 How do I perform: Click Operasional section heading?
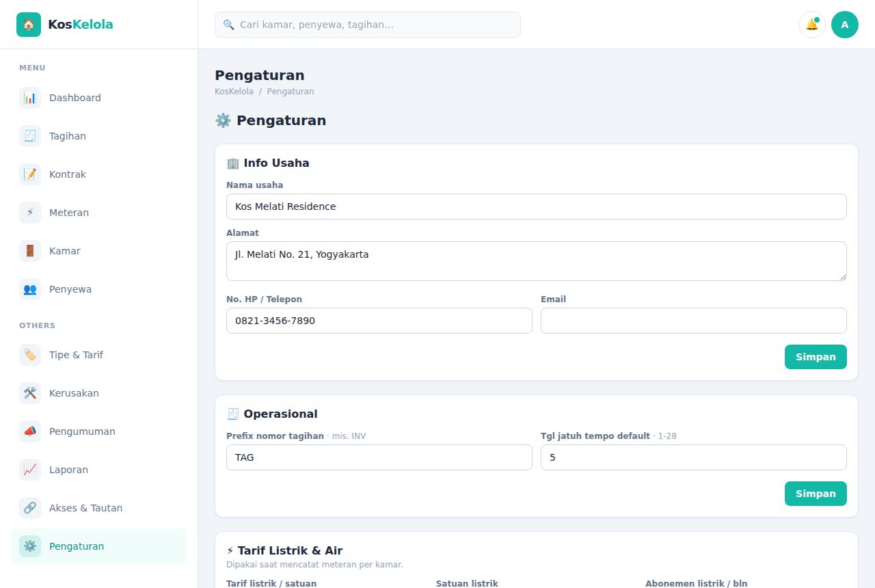272,414
